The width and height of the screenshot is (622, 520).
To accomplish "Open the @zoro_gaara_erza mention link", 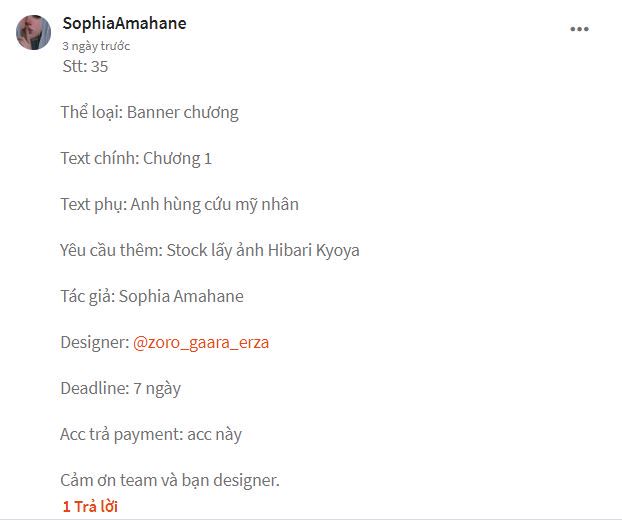I will coord(201,342).
